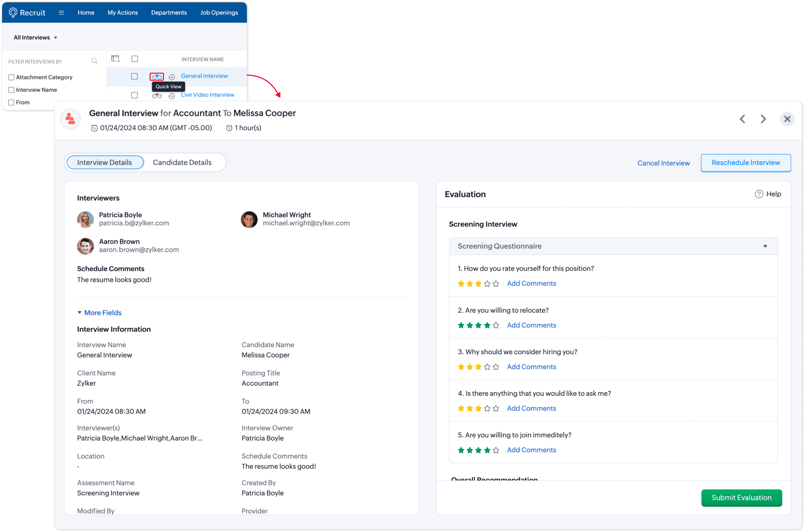Click Reschedule Interview button
Image resolution: width=805 pixels, height=532 pixels.
[x=745, y=163]
